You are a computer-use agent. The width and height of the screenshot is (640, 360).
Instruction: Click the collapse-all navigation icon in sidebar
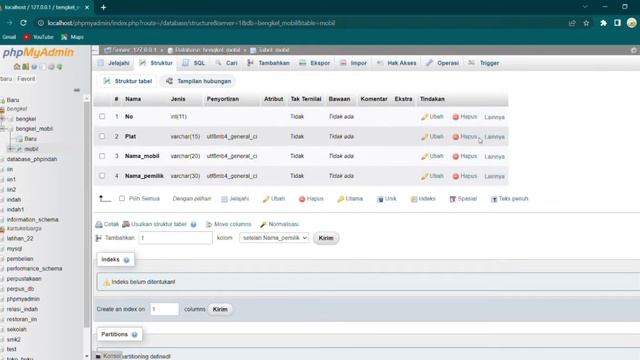(77, 90)
